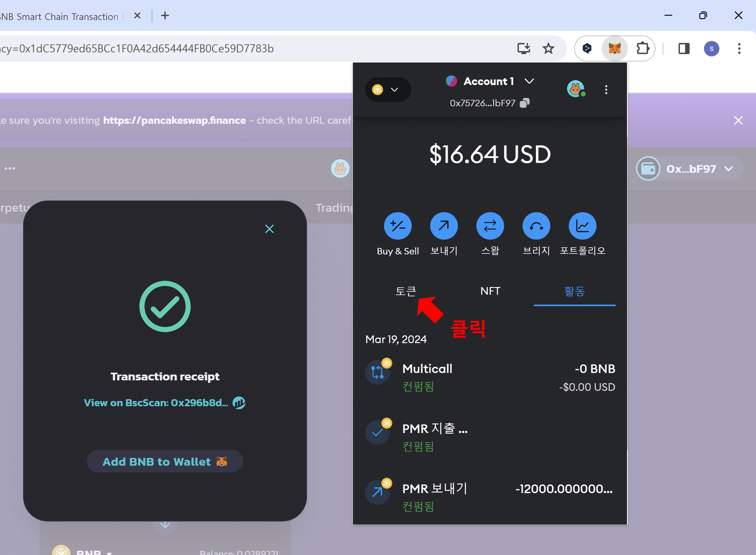Click the Send (보내기) arrow icon
This screenshot has width=756, height=555.
click(444, 226)
